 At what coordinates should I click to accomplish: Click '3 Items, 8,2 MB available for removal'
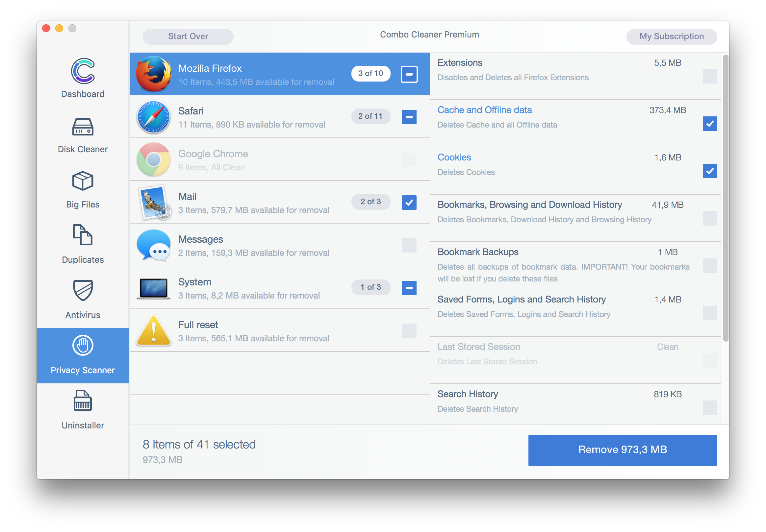pyautogui.click(x=249, y=296)
